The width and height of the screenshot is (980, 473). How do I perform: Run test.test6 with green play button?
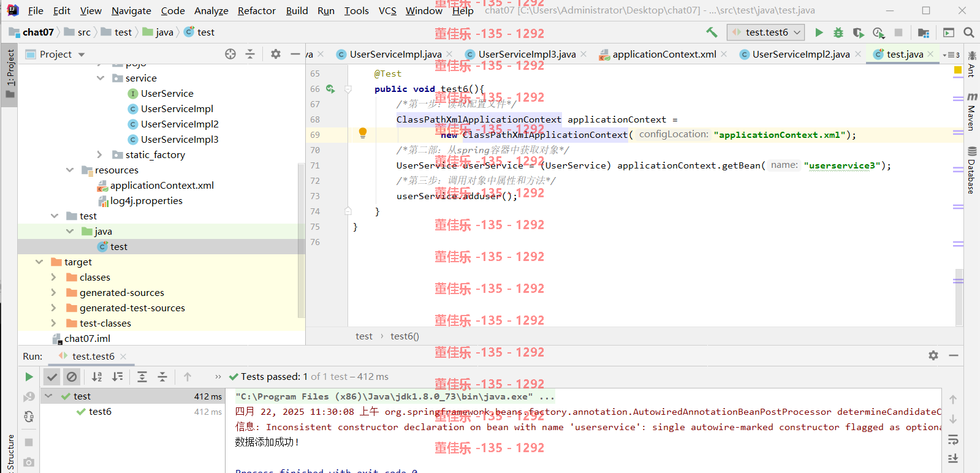coord(819,32)
